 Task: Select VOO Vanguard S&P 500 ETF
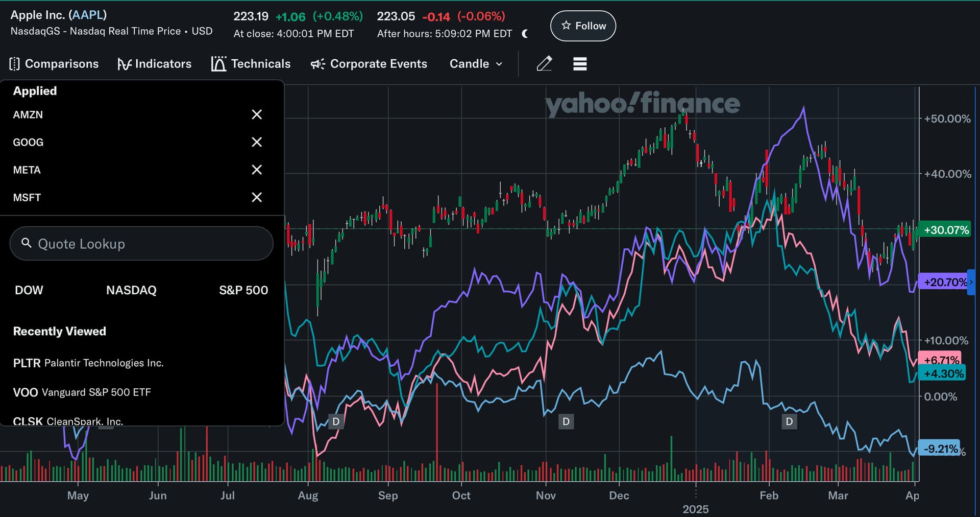point(82,392)
